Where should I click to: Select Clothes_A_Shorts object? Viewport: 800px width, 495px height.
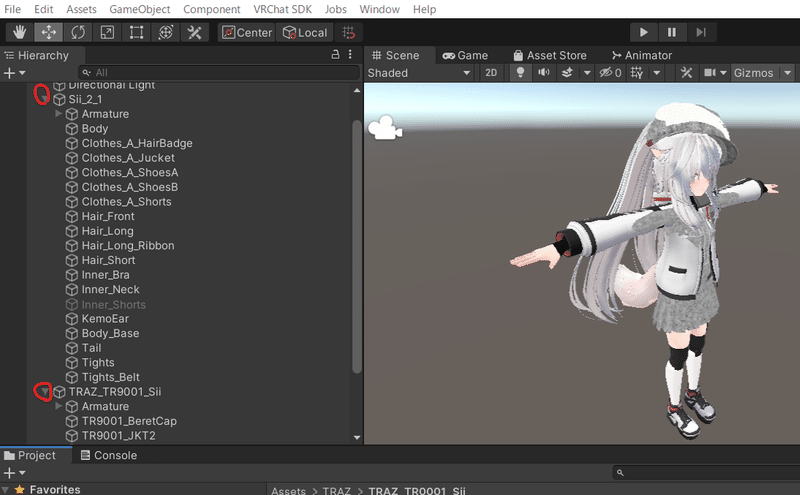pyautogui.click(x=127, y=202)
